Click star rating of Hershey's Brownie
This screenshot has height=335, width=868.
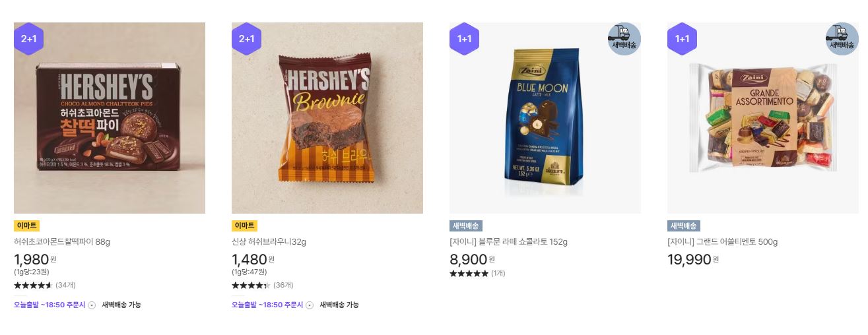tap(251, 286)
